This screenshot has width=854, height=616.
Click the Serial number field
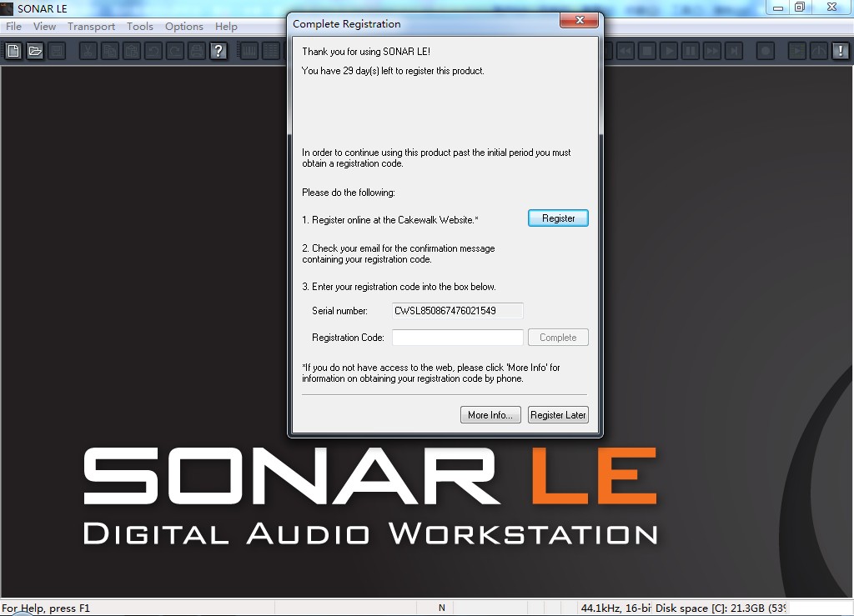point(458,311)
